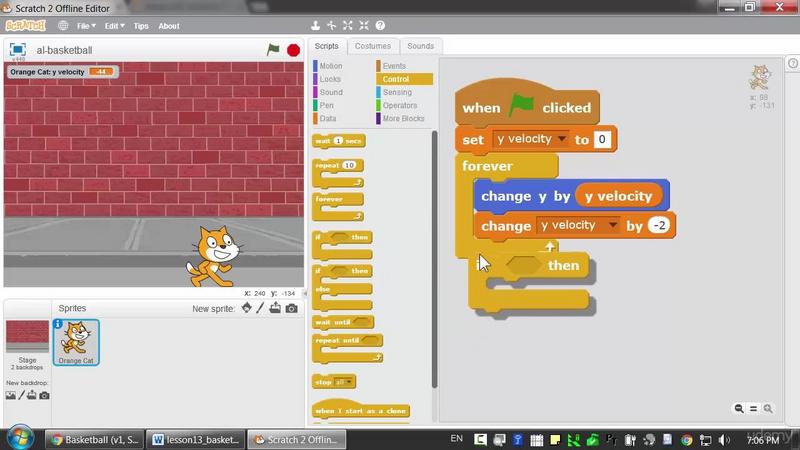Screen dimensions: 800x450
Task: Open variable dropdown in set block
Action: point(562,139)
